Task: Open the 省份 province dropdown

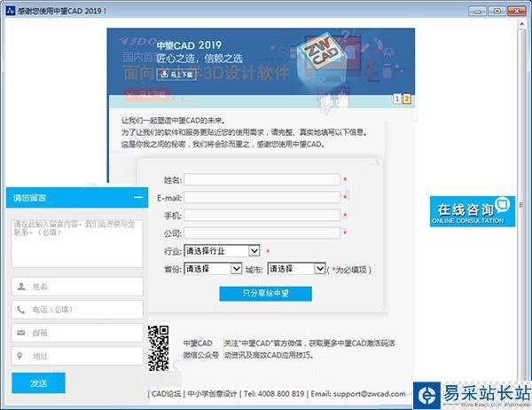Action: point(213,269)
